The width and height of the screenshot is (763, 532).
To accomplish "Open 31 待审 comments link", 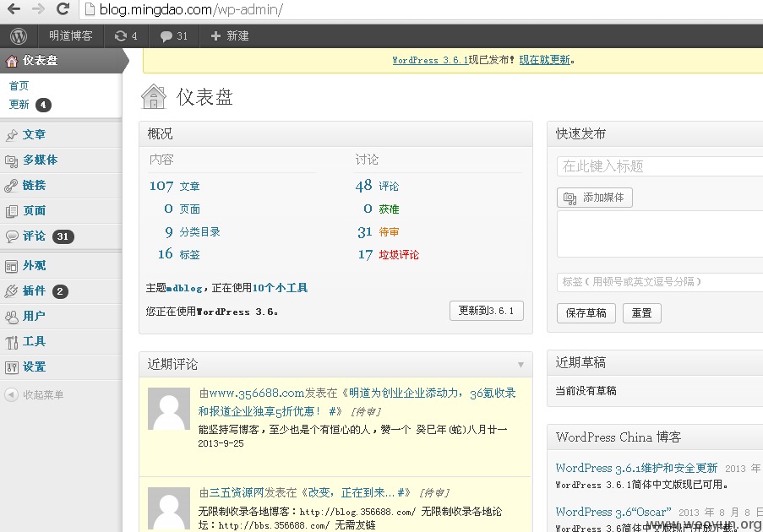I will click(378, 232).
